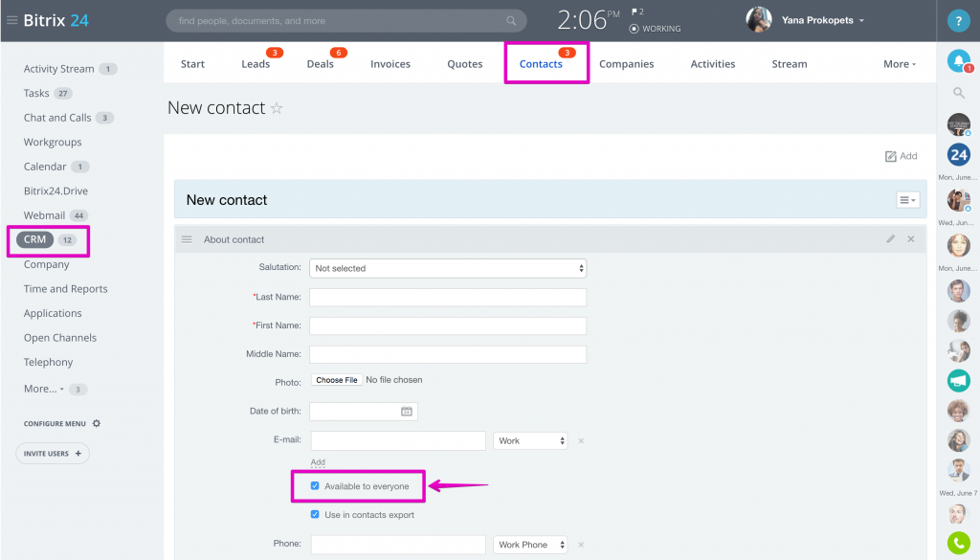This screenshot has width=980, height=560.
Task: Open Open Channels in the sidebar
Action: 60,338
